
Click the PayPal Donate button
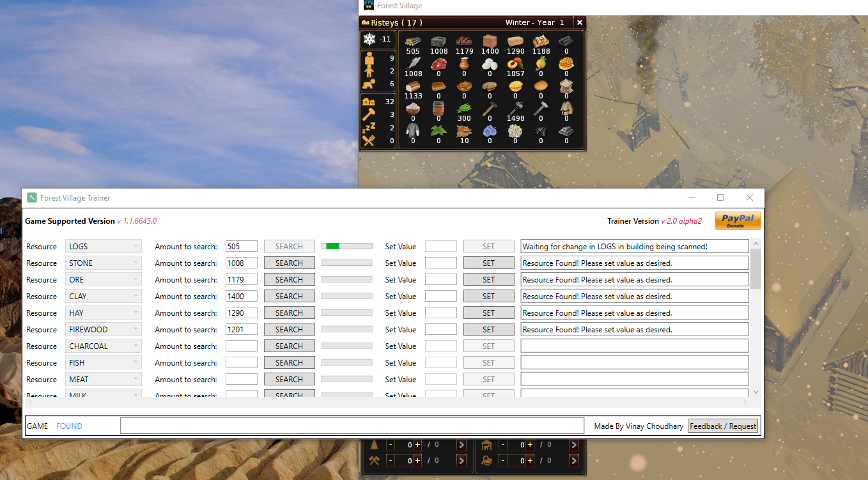(x=738, y=221)
